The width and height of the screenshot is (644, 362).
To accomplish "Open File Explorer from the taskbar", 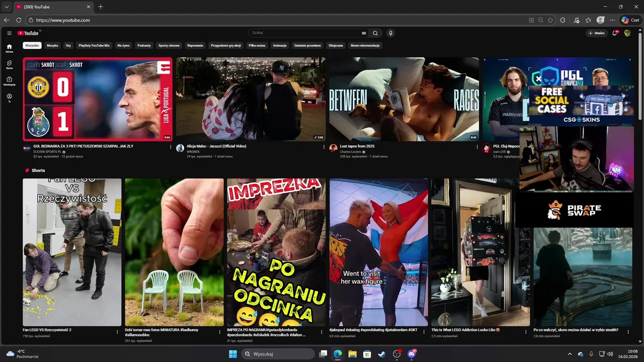I will tap(352, 354).
